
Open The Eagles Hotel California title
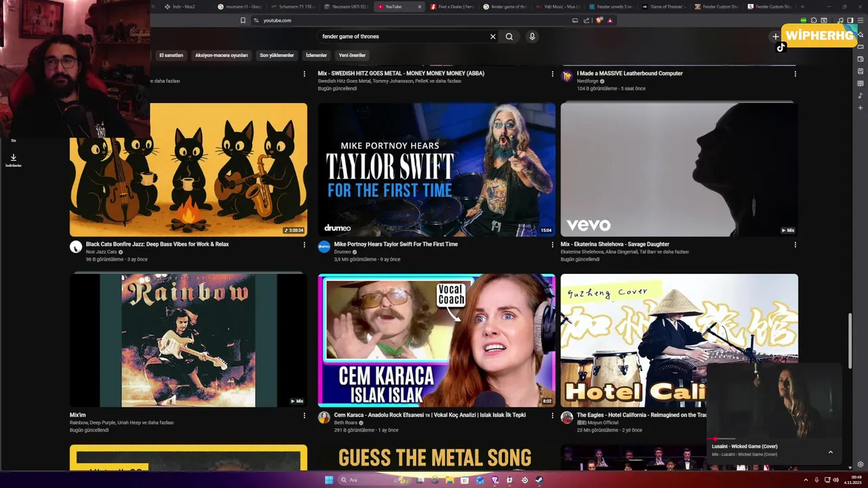pos(642,415)
